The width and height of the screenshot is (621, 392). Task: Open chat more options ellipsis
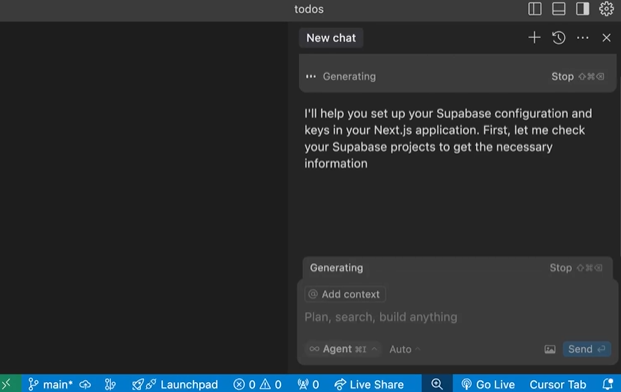pos(583,38)
